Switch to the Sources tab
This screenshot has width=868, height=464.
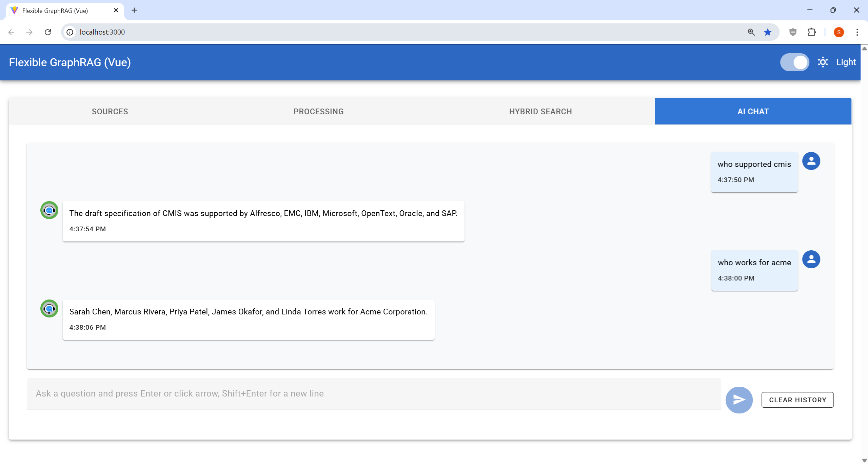pyautogui.click(x=110, y=112)
